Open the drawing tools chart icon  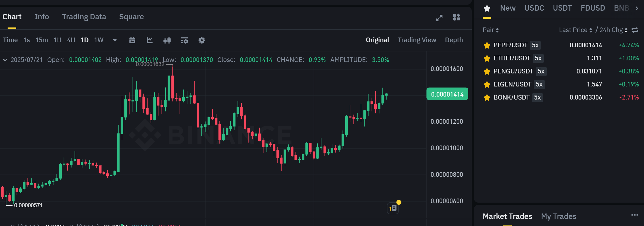point(150,40)
